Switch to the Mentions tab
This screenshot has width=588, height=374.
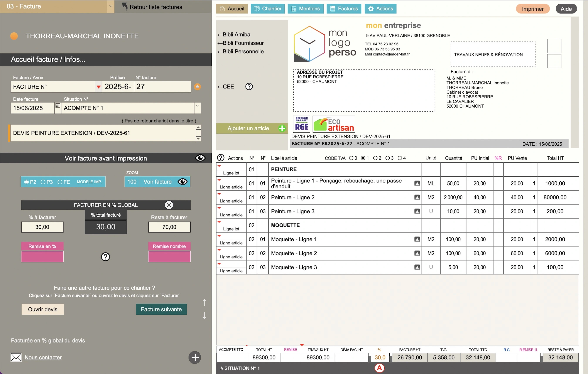pyautogui.click(x=305, y=8)
